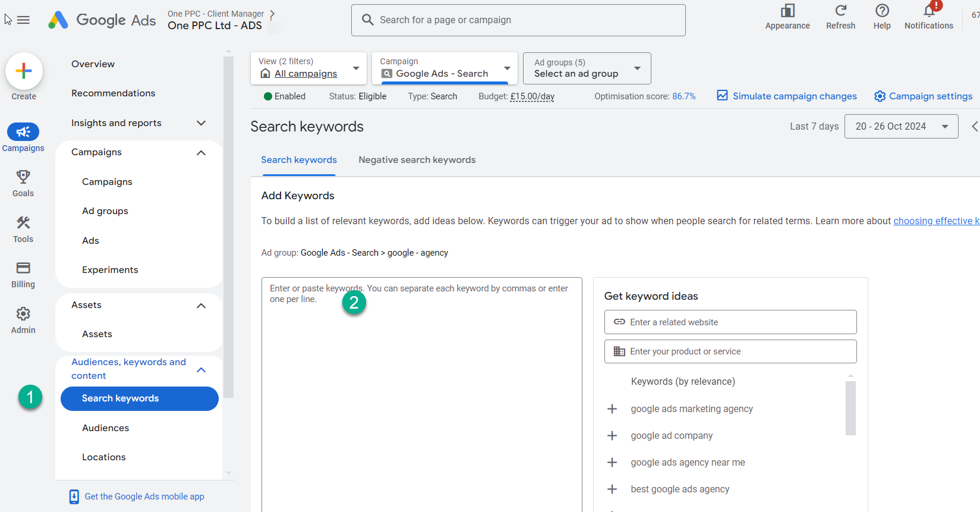Click Simulate campaign changes chart icon
980x512 pixels.
pos(722,96)
